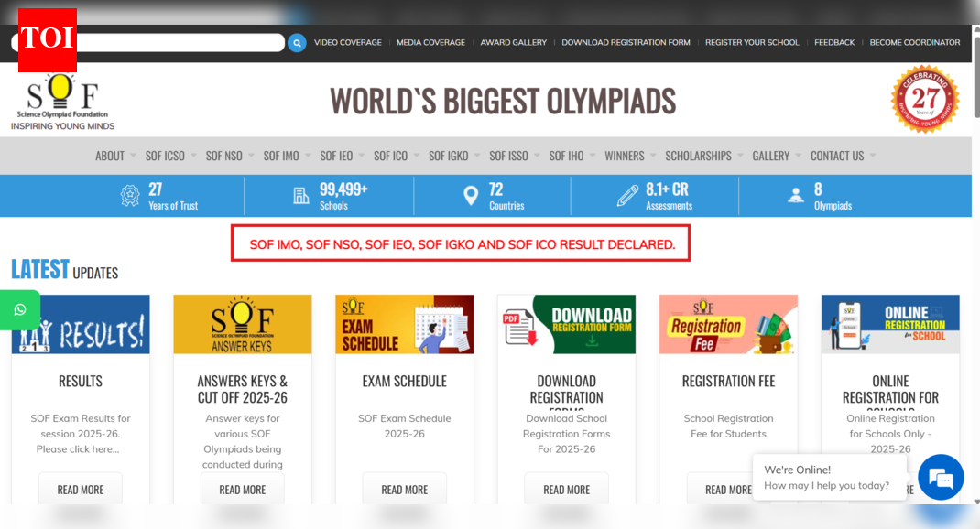Screen dimensions: 980x529
Task: Click the pencil Assessments icon
Action: [627, 195]
